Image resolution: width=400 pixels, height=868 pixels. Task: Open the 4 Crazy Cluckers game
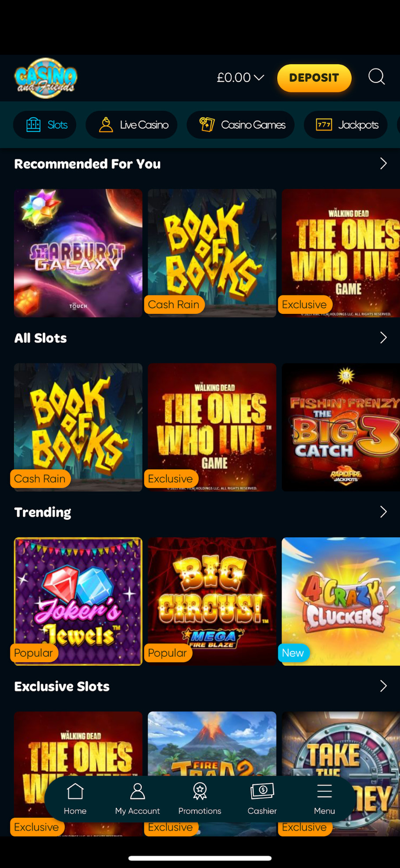pyautogui.click(x=341, y=601)
